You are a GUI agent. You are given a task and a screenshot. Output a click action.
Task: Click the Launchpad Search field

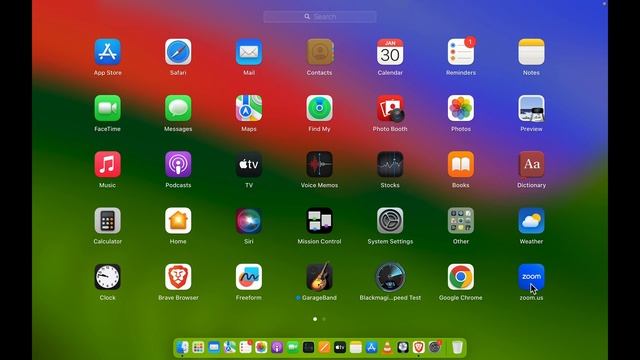coord(320,17)
